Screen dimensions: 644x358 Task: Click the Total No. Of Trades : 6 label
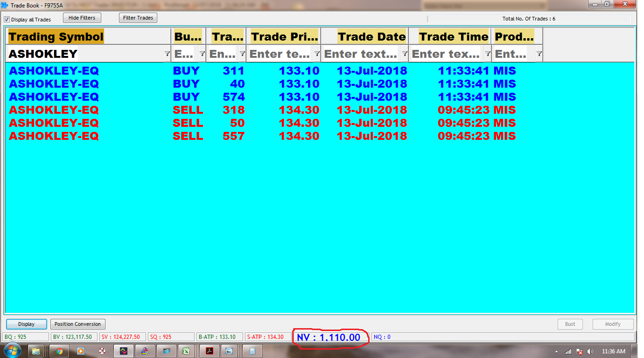coord(529,19)
